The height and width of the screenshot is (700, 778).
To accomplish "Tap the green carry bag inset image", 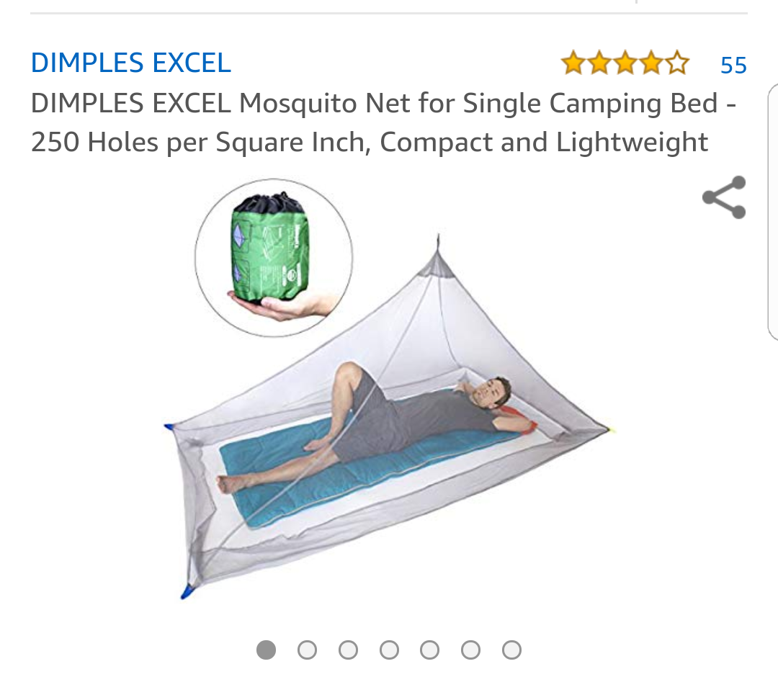I will (274, 258).
